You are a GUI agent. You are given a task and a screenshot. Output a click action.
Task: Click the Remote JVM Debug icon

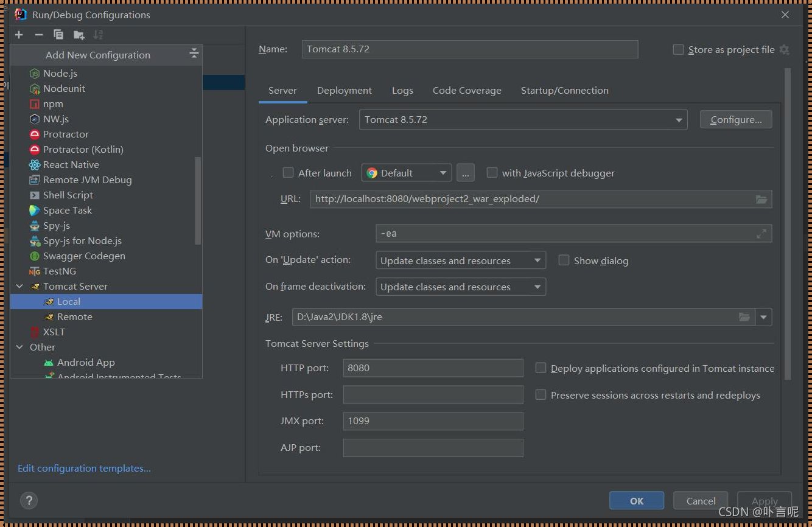pyautogui.click(x=35, y=180)
